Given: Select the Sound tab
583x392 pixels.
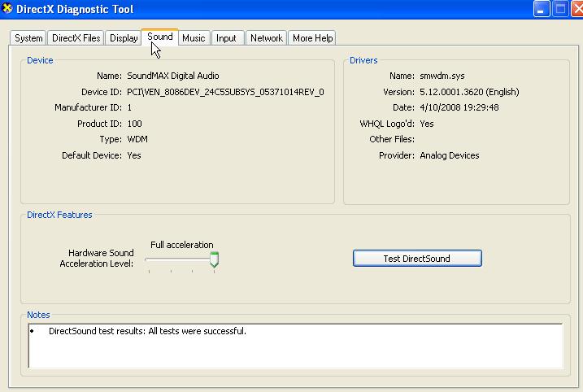Looking at the screenshot, I should coord(160,37).
